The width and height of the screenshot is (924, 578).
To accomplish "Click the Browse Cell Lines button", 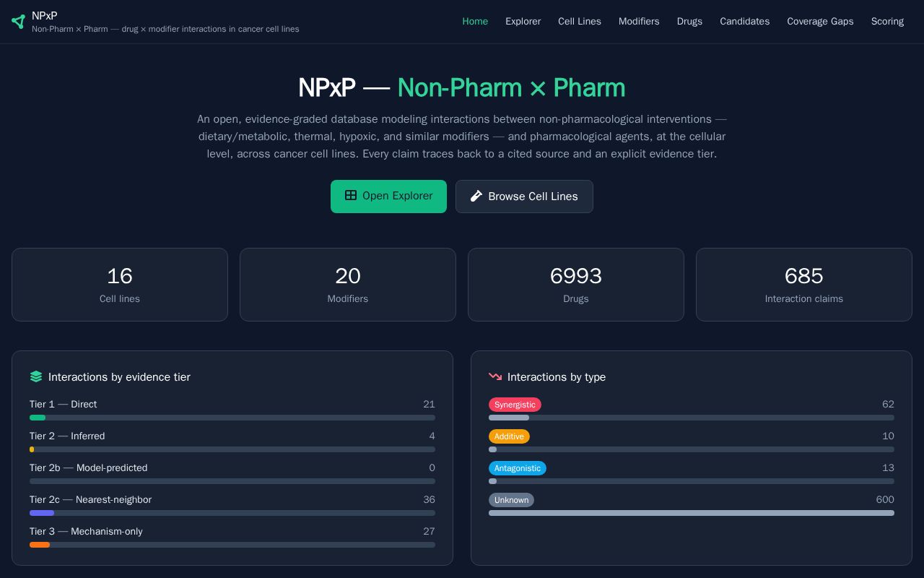I will click(x=524, y=197).
